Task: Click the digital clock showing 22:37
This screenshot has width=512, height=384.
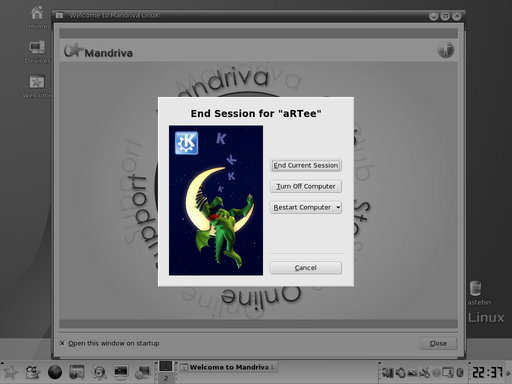Action: click(x=487, y=372)
